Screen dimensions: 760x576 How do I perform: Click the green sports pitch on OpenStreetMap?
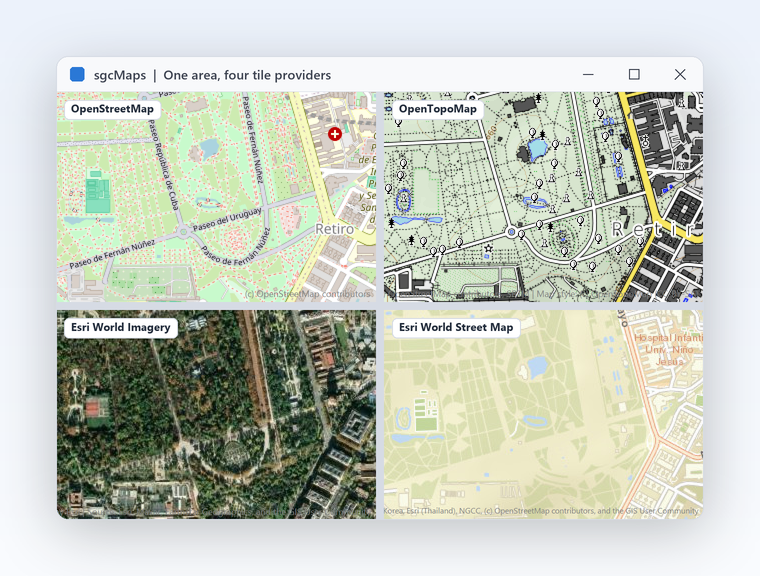(98, 195)
